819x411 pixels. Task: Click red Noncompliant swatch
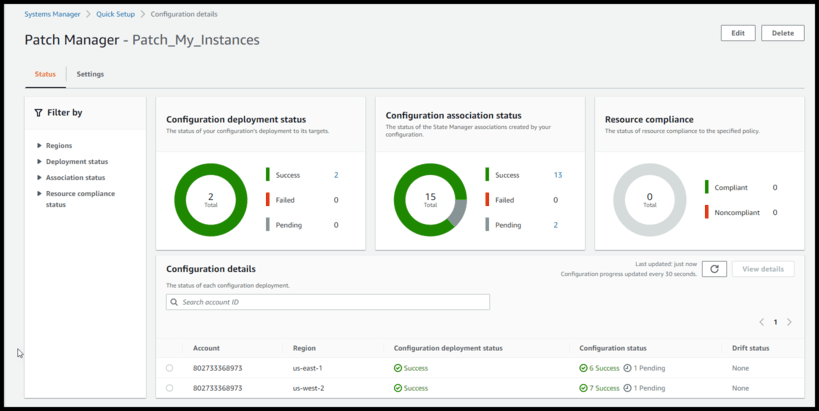[x=707, y=212]
